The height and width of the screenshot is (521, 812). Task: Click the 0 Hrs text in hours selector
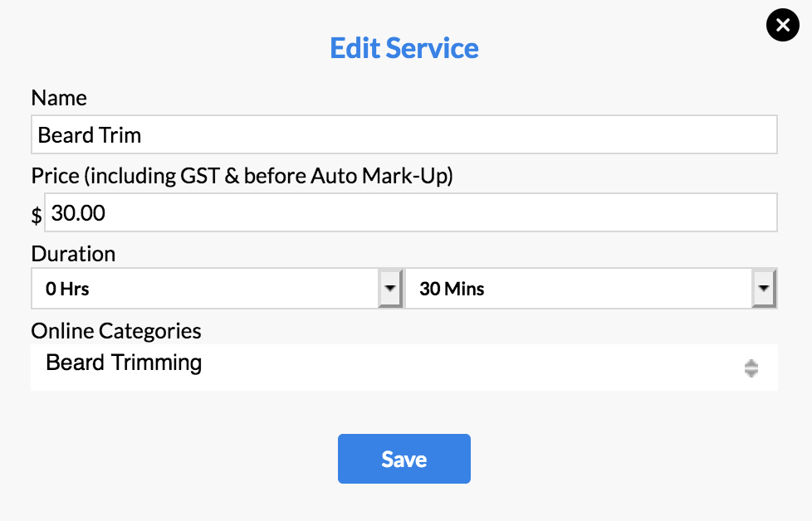click(x=67, y=289)
